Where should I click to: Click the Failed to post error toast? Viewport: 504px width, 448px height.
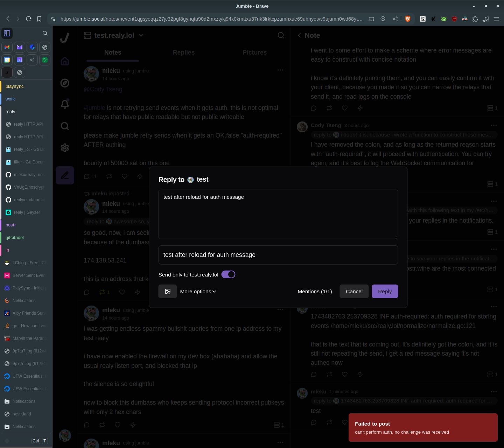tap(423, 427)
